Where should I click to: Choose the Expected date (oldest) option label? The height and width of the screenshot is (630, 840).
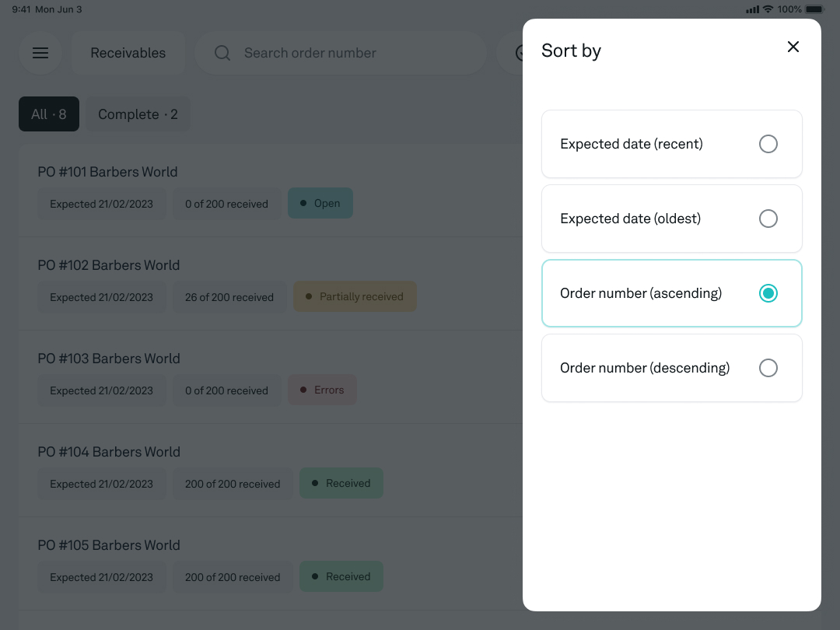(x=630, y=219)
